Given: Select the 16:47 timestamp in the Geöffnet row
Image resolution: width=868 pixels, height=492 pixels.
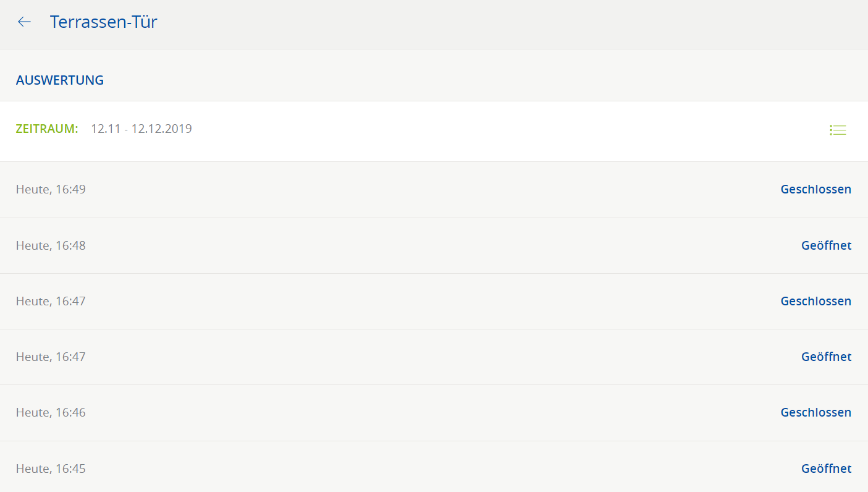Looking at the screenshot, I should click(x=51, y=357).
